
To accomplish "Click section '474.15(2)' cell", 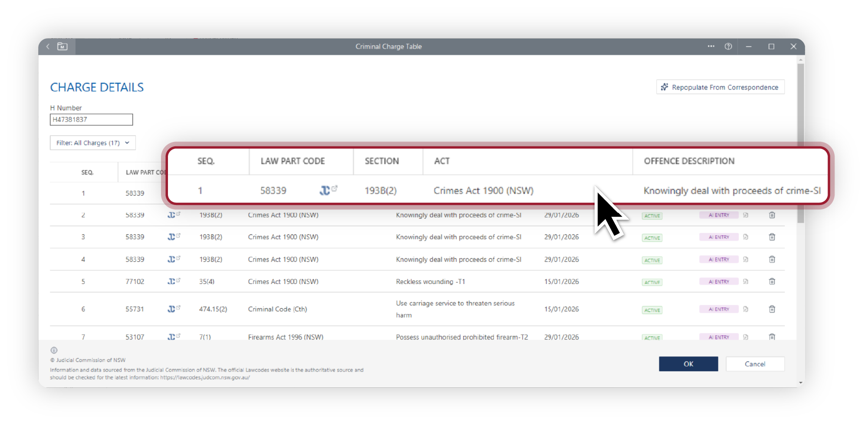I will pos(213,309).
